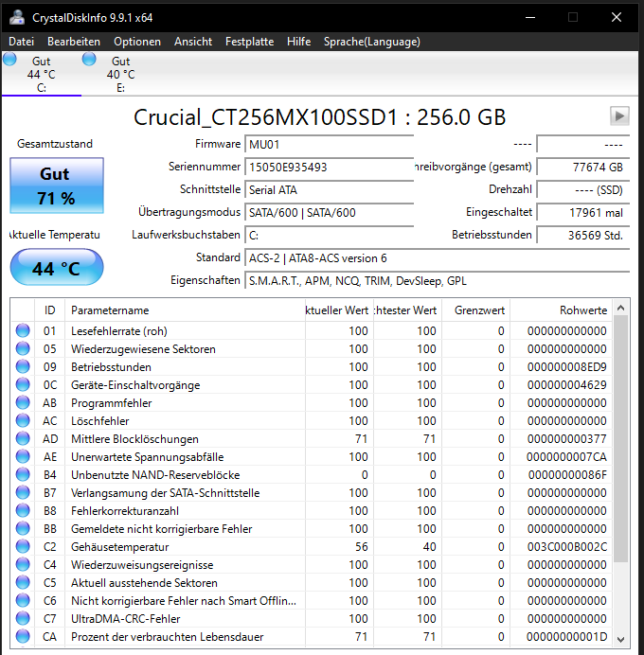Viewport: 644px width, 655px height.
Task: Click status icon for Lesefehlerrate (roh)
Action: 23,330
